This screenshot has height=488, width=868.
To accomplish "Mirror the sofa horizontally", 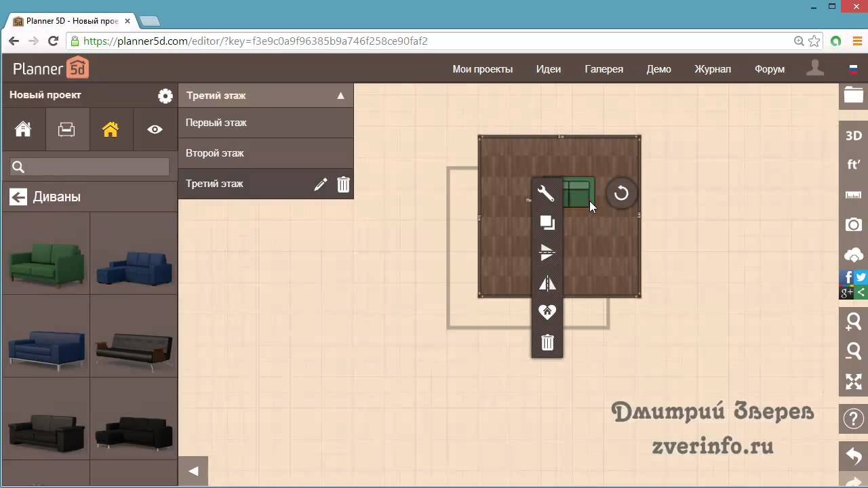I will (x=547, y=283).
